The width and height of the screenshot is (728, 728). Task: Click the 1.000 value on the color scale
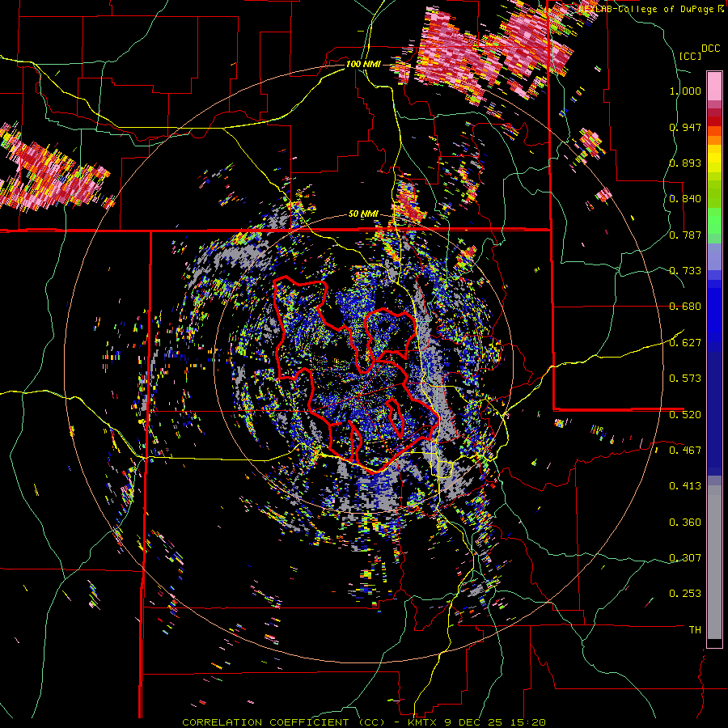[685, 91]
